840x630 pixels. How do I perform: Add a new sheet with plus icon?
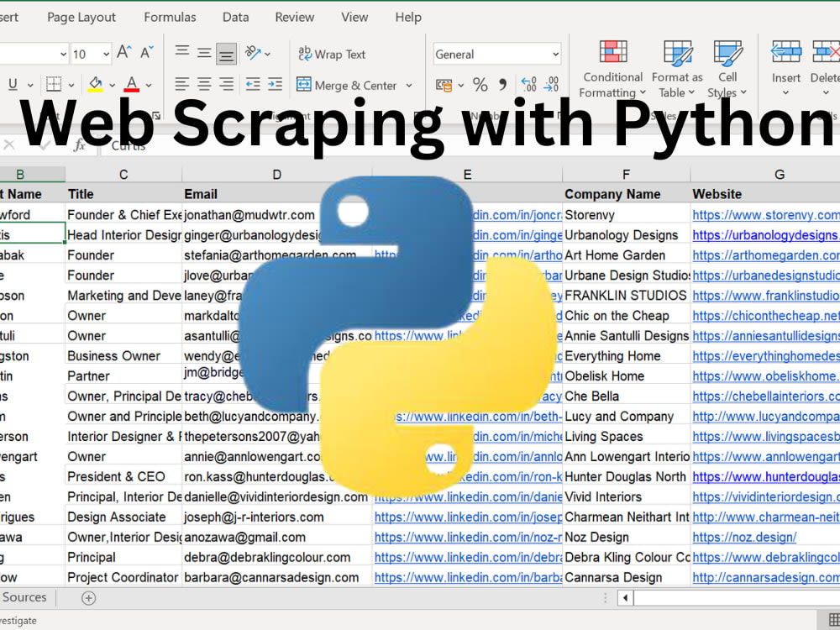tap(88, 598)
